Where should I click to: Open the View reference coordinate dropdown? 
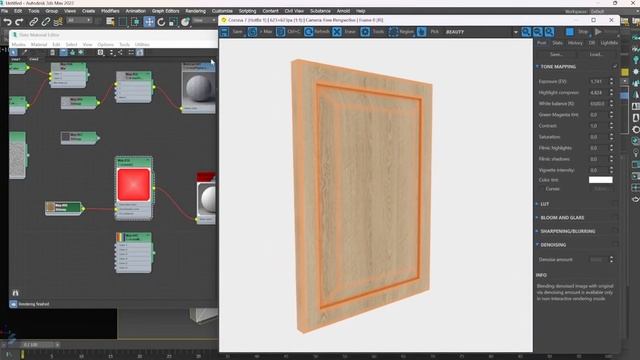pos(204,20)
